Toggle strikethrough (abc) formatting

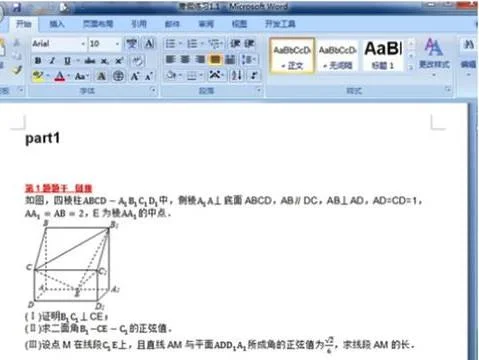(90, 61)
